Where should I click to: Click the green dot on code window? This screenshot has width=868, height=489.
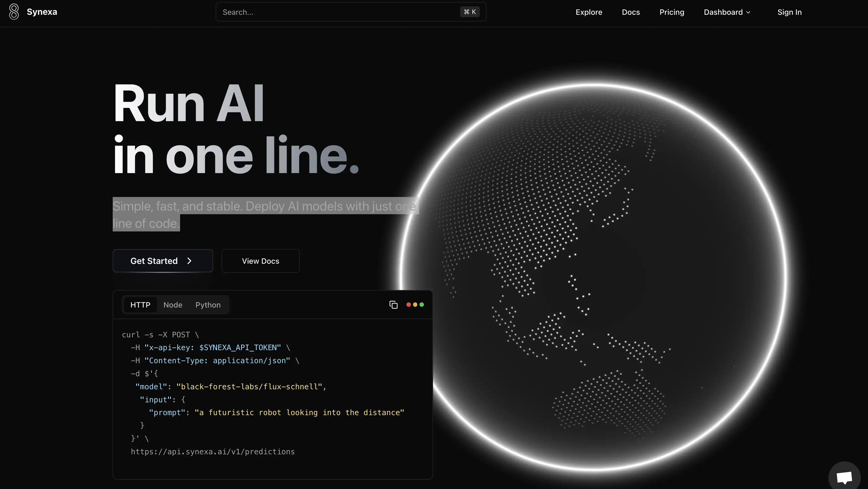coord(422,305)
